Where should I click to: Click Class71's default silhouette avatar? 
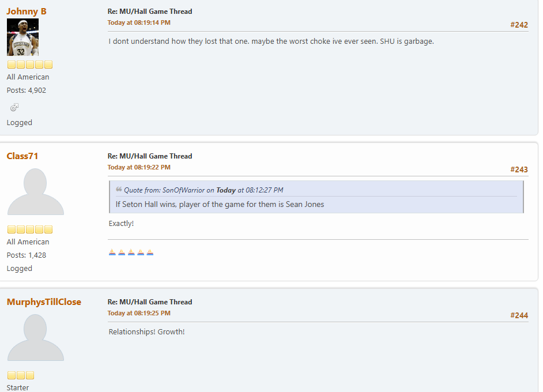pyautogui.click(x=35, y=191)
